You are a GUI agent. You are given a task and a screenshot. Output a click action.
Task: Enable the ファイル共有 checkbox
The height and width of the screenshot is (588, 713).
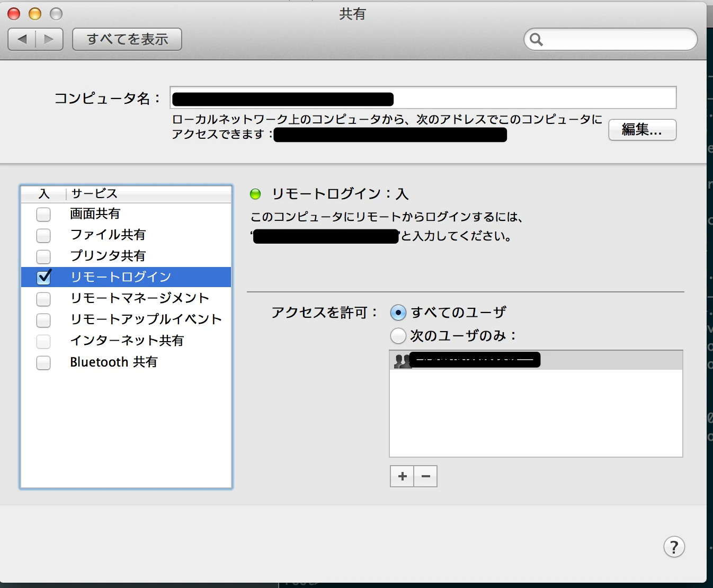pos(43,235)
